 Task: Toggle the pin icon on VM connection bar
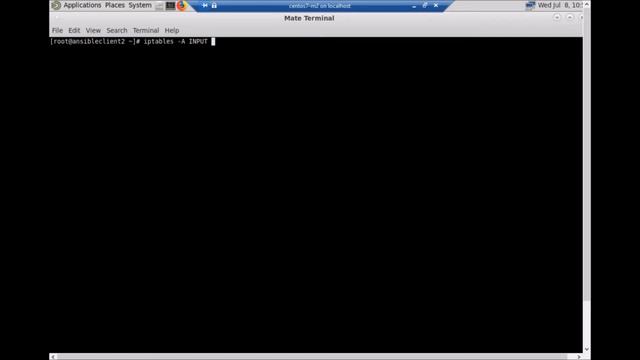205,5
